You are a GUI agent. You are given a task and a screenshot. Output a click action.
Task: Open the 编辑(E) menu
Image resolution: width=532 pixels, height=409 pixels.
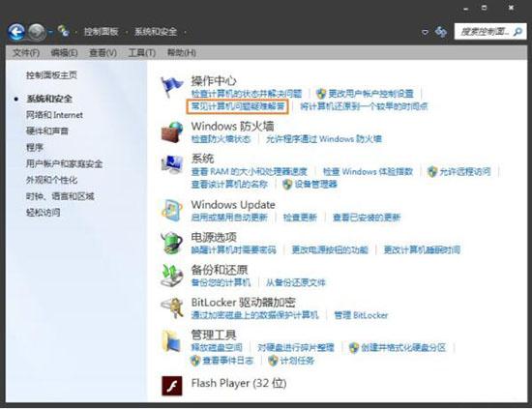[x=64, y=53]
